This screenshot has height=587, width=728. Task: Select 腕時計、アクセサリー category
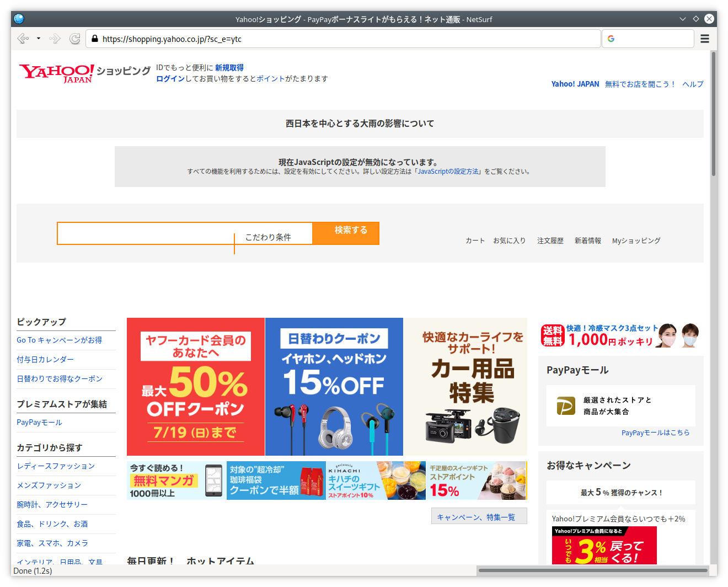(52, 505)
